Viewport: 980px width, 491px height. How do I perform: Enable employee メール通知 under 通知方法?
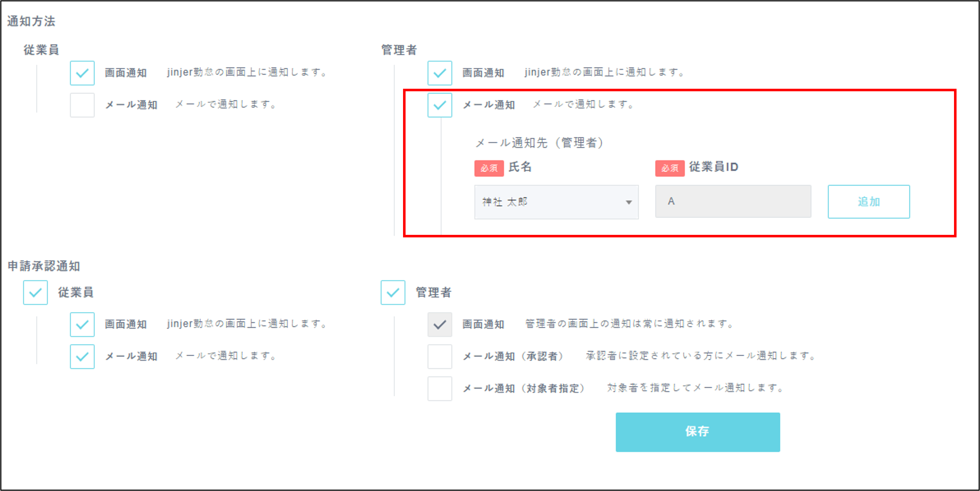(82, 105)
